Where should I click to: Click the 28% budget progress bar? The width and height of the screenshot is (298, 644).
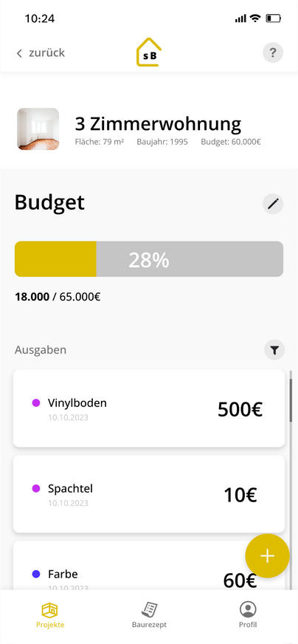[148, 258]
